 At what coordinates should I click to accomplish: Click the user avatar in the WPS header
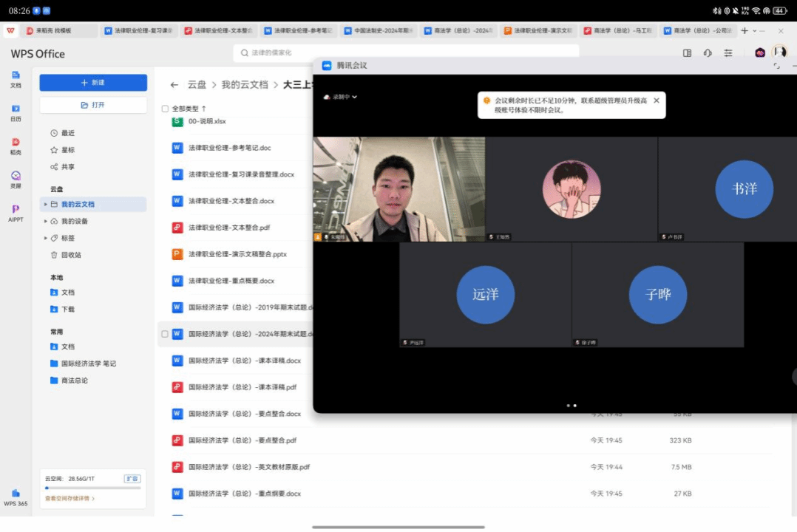780,52
